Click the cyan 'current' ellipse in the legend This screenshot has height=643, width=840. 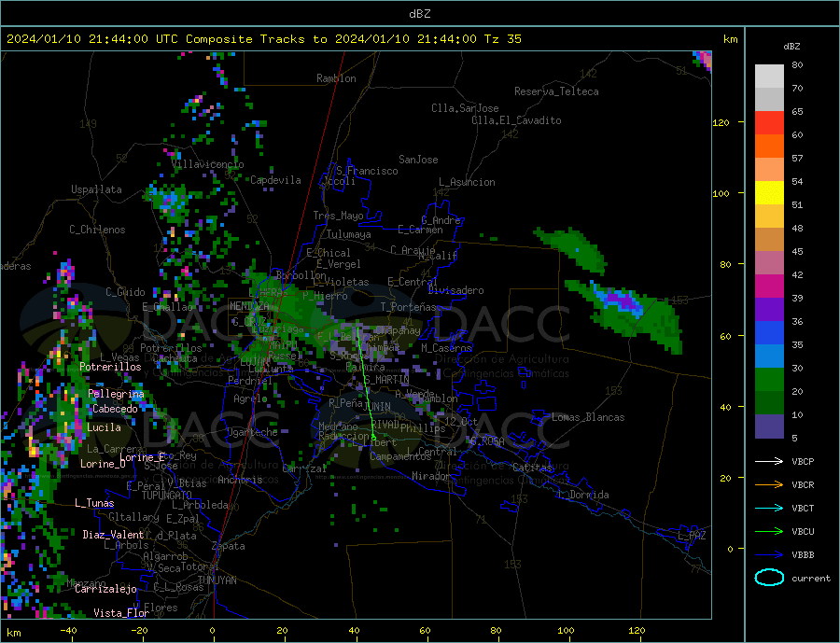769,578
